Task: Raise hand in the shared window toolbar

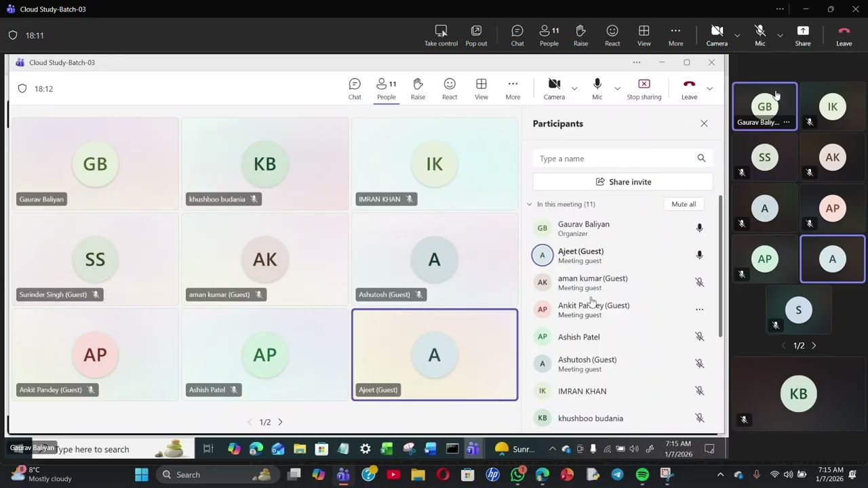Action: point(418,89)
